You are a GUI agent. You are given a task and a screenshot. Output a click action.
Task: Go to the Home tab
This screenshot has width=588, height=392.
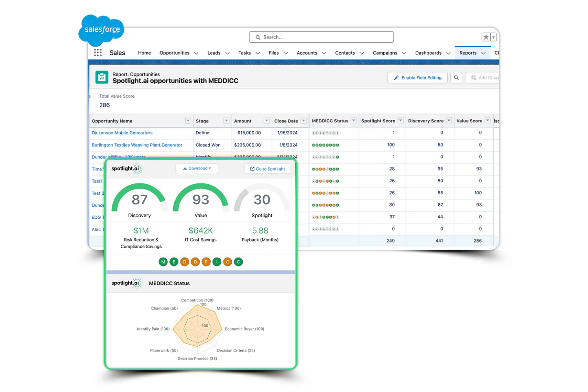[144, 53]
